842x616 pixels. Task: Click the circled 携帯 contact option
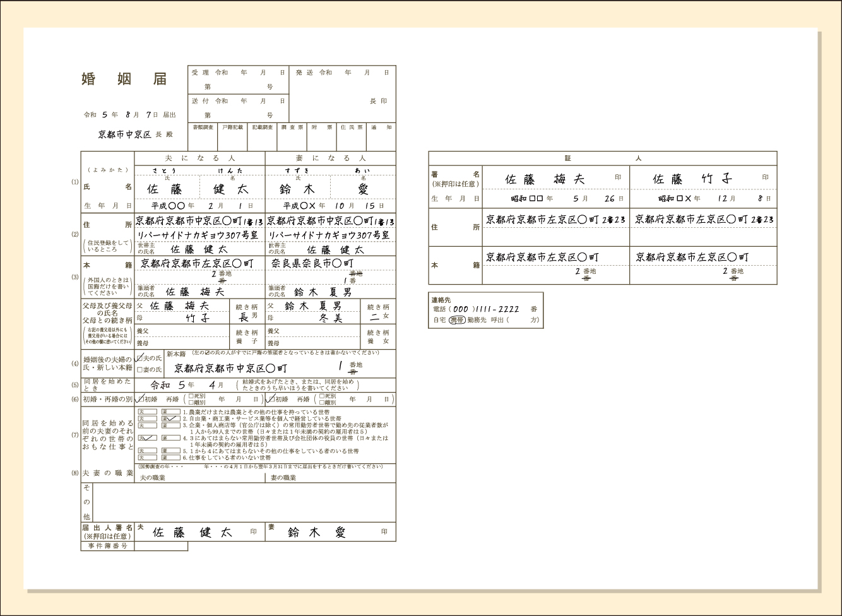[x=457, y=320]
